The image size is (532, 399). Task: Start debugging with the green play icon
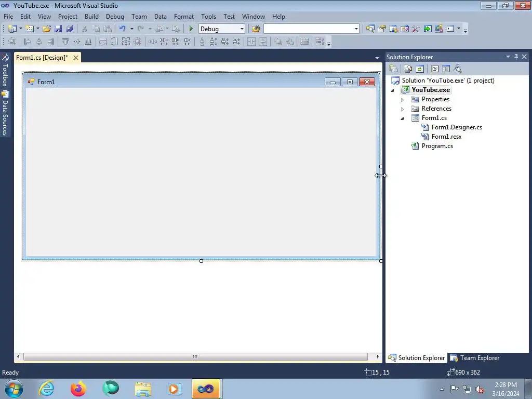191,29
